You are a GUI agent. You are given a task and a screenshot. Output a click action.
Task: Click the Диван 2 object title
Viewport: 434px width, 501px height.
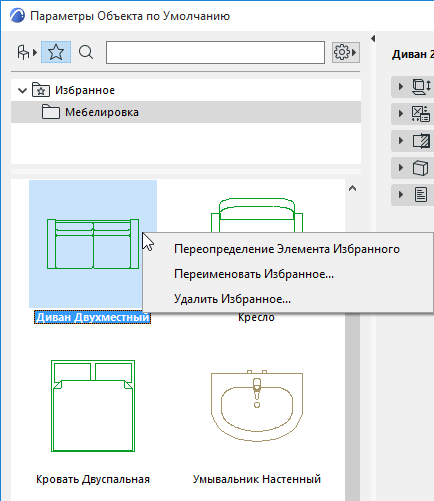click(x=413, y=54)
